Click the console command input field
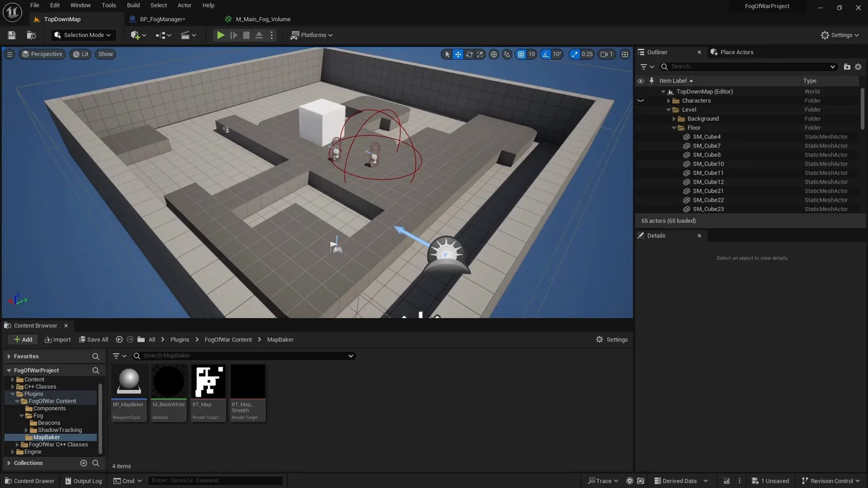Viewport: 868px width, 488px height. tap(215, 480)
